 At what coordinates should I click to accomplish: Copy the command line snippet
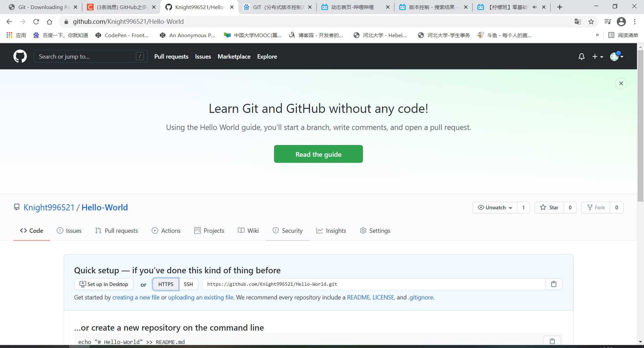[x=552, y=341]
